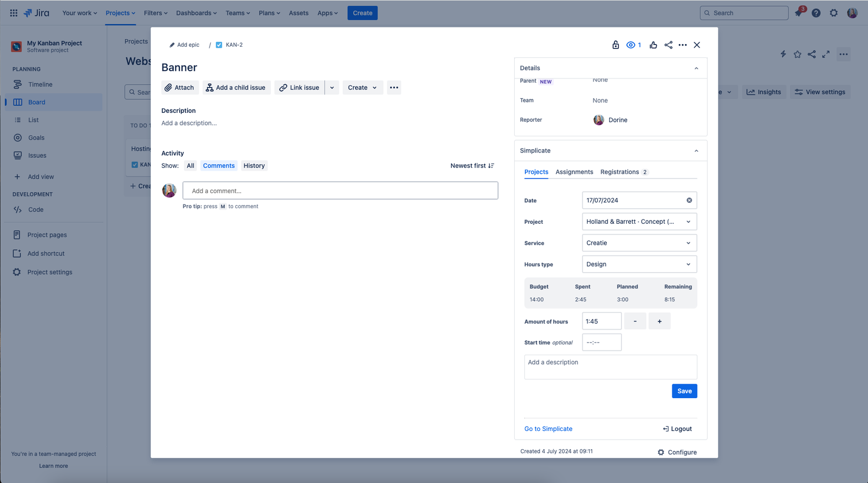Open the Hours type dropdown Design

click(640, 264)
